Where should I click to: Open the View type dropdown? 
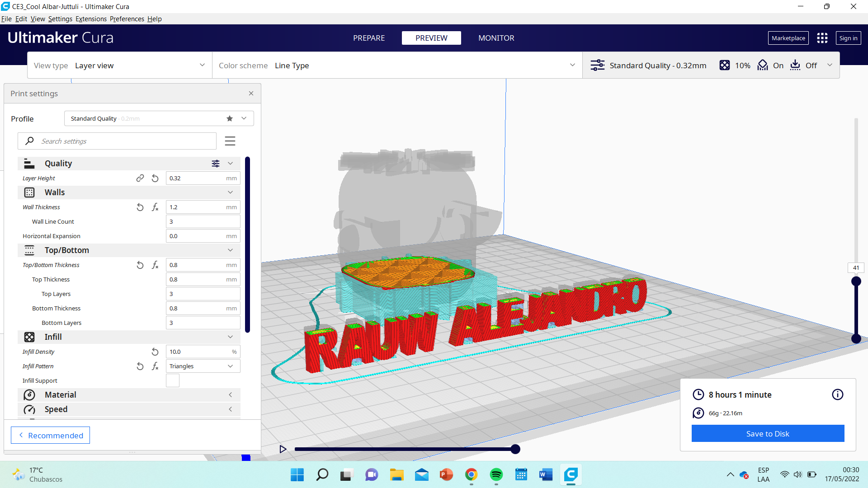[x=120, y=65]
